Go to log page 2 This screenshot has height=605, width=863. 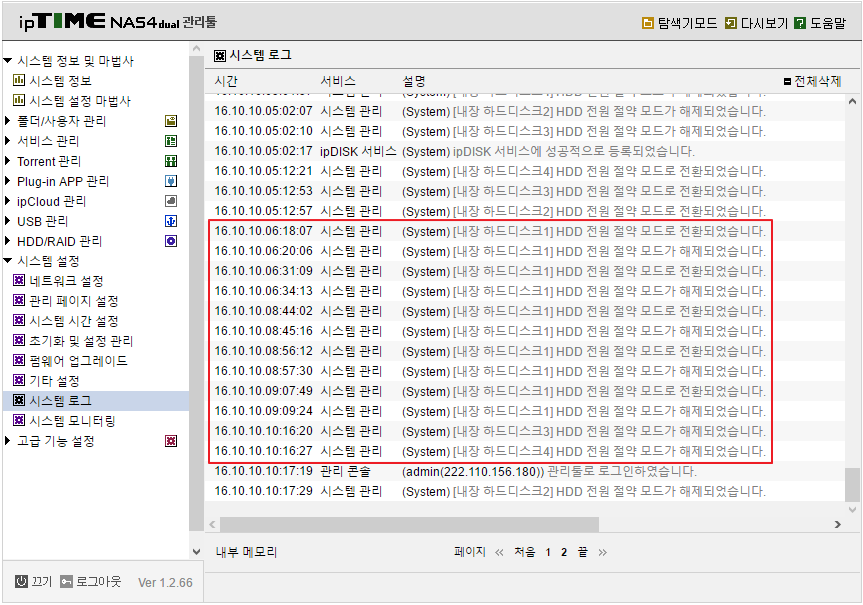[x=564, y=552]
